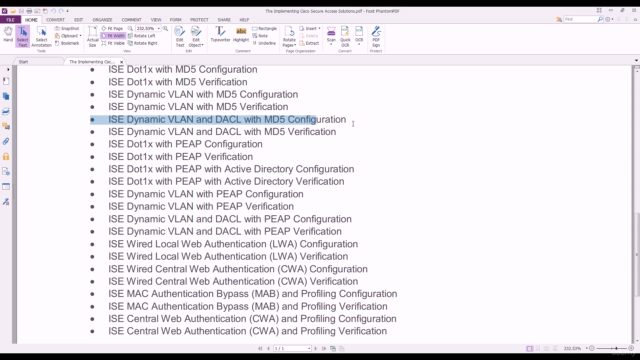The width and height of the screenshot is (640, 360).
Task: Open the Rotate Pages dropdown
Action: pyautogui.click(x=289, y=36)
